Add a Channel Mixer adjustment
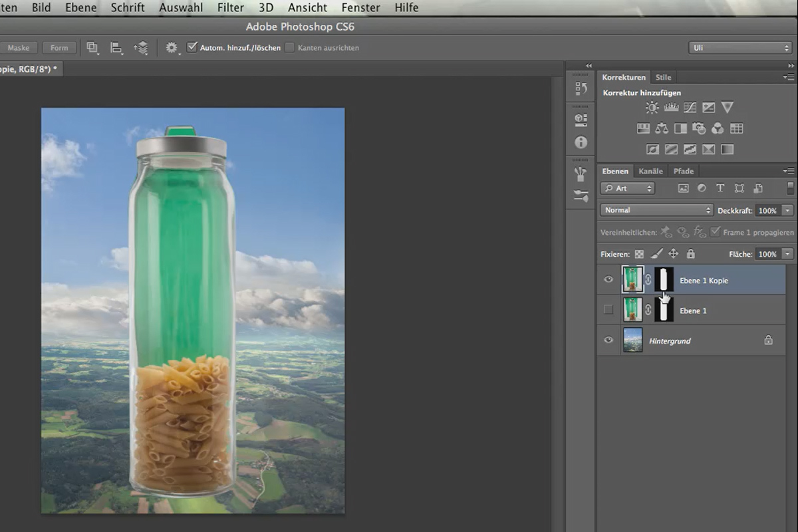 click(718, 128)
